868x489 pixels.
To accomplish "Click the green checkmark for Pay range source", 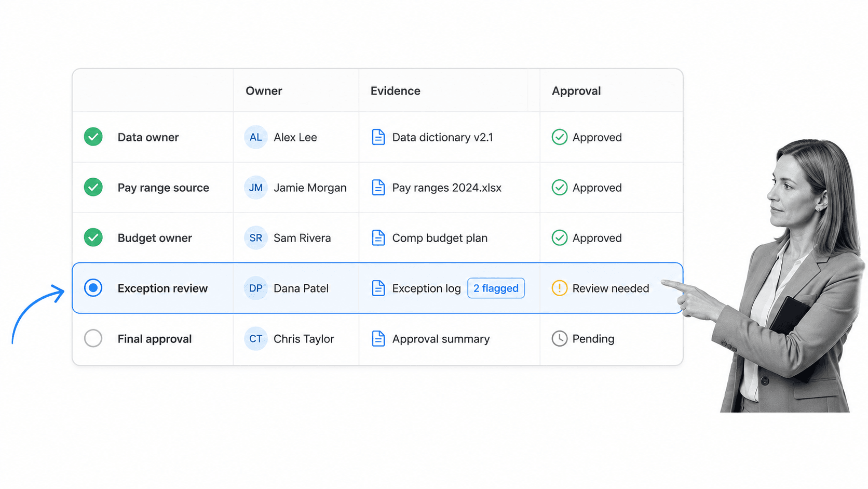I will (93, 187).
